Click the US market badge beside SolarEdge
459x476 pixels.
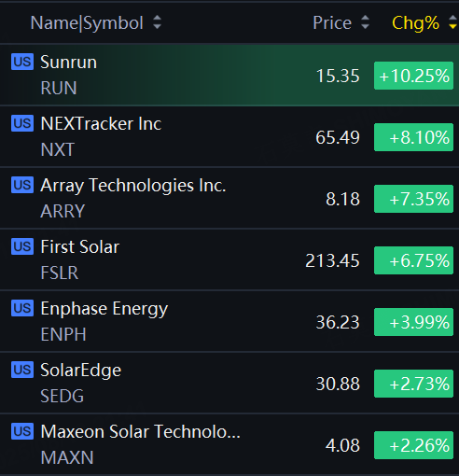[22, 370]
